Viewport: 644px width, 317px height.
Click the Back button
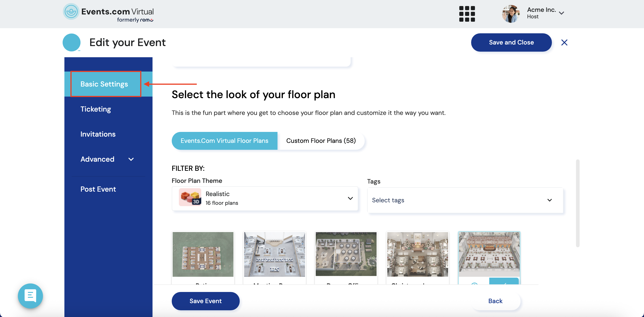point(495,301)
